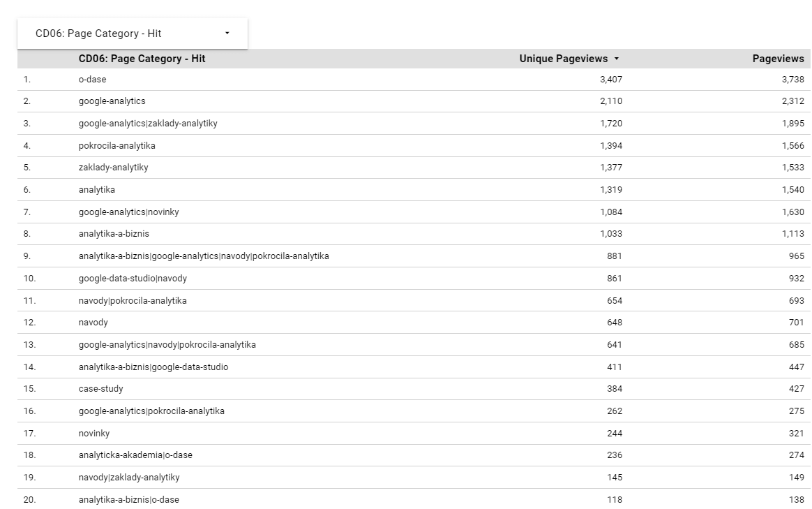Select the 'o-dase' row category cell
The width and height of the screenshot is (812, 509).
click(x=92, y=80)
